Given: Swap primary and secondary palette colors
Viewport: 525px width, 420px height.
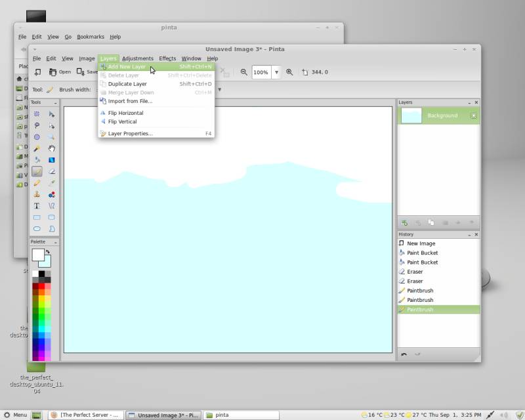Looking at the screenshot, I should coord(47,251).
